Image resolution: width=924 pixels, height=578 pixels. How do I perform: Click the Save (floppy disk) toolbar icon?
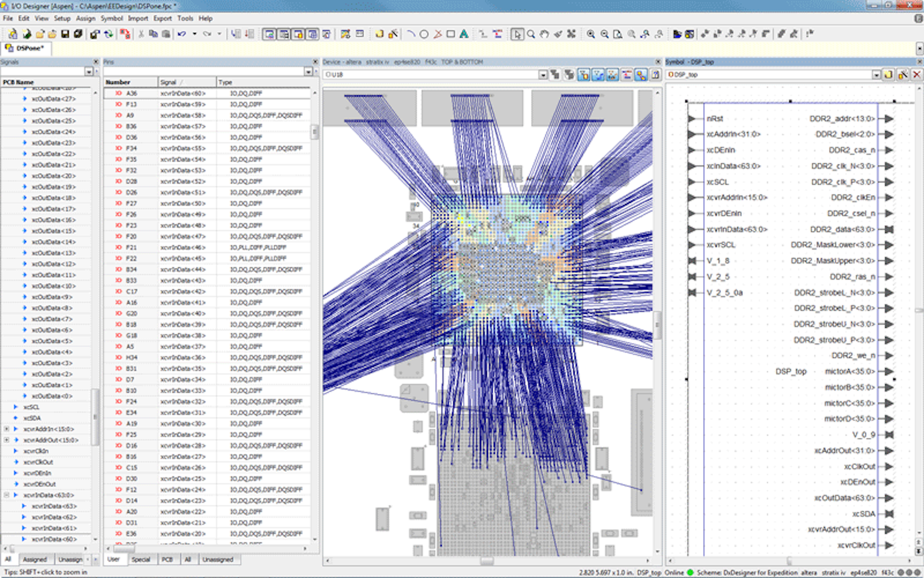click(65, 34)
